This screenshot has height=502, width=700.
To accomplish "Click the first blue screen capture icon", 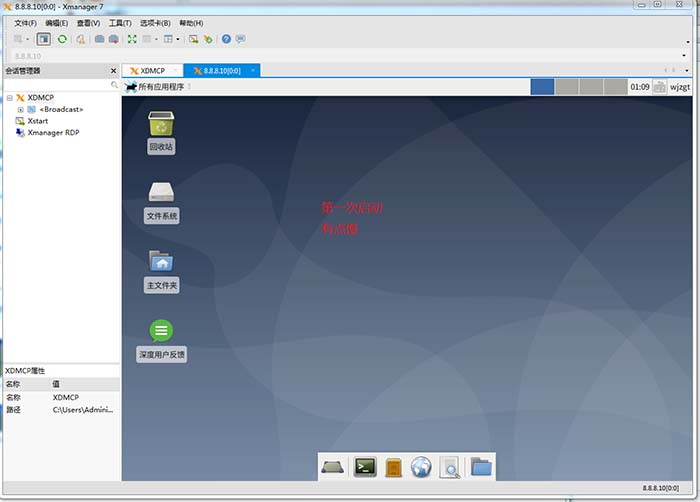I will click(99, 39).
